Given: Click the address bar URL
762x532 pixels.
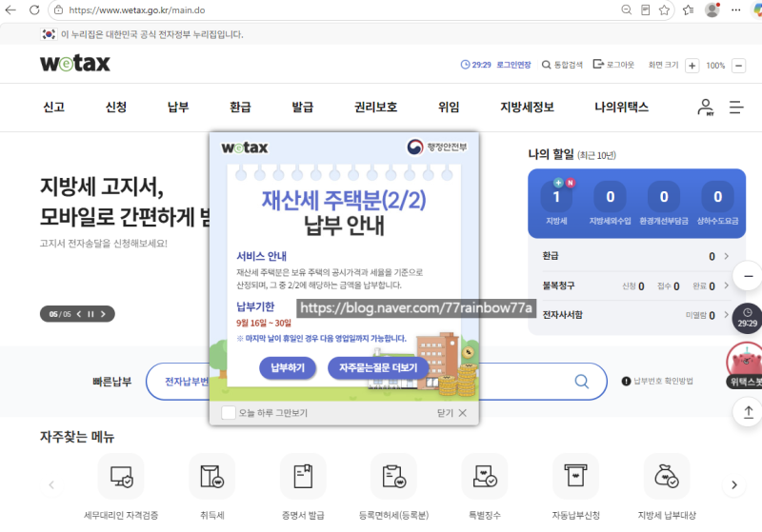Looking at the screenshot, I should click(x=137, y=10).
